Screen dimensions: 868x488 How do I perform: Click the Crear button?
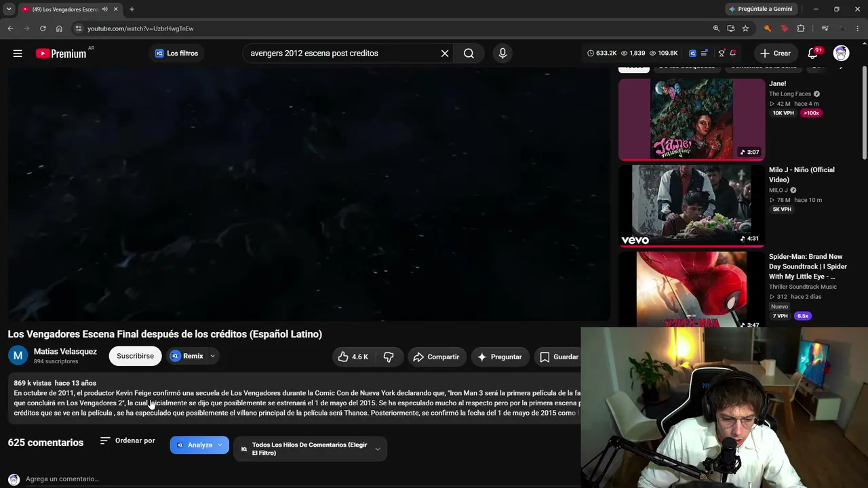tap(775, 54)
